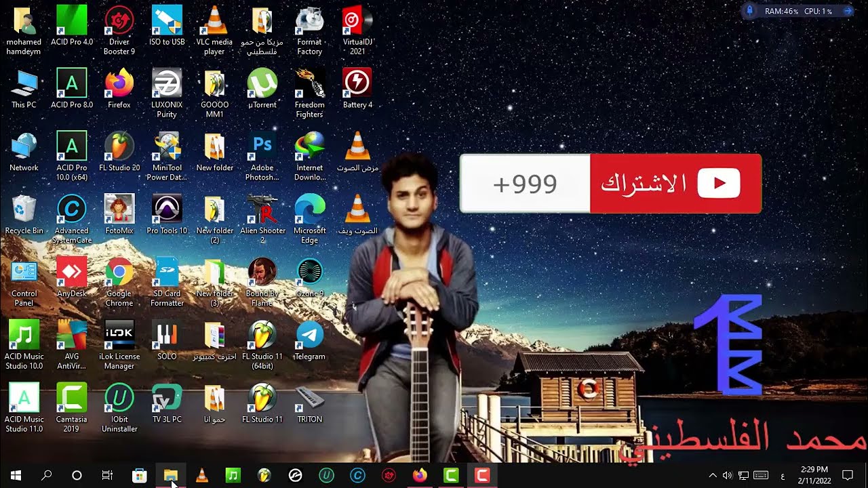868x488 pixels.
Task: Open Microsoft Store from the taskbar
Action: (139, 476)
